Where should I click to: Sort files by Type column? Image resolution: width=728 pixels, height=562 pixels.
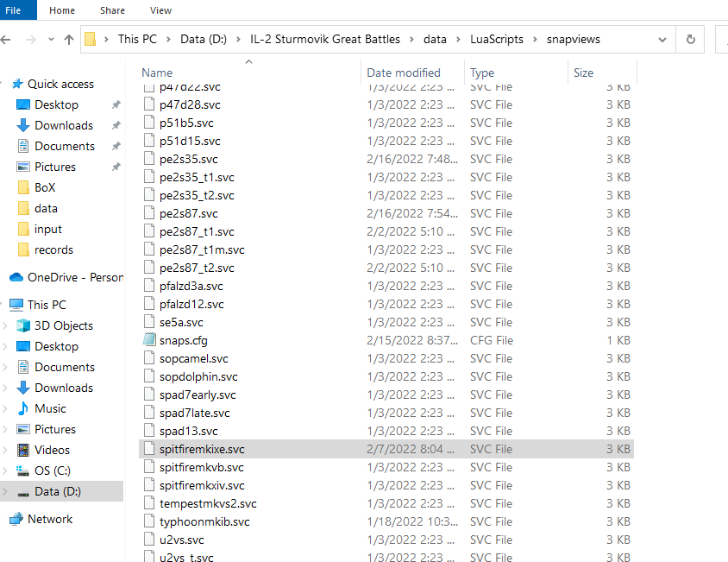[x=482, y=73]
